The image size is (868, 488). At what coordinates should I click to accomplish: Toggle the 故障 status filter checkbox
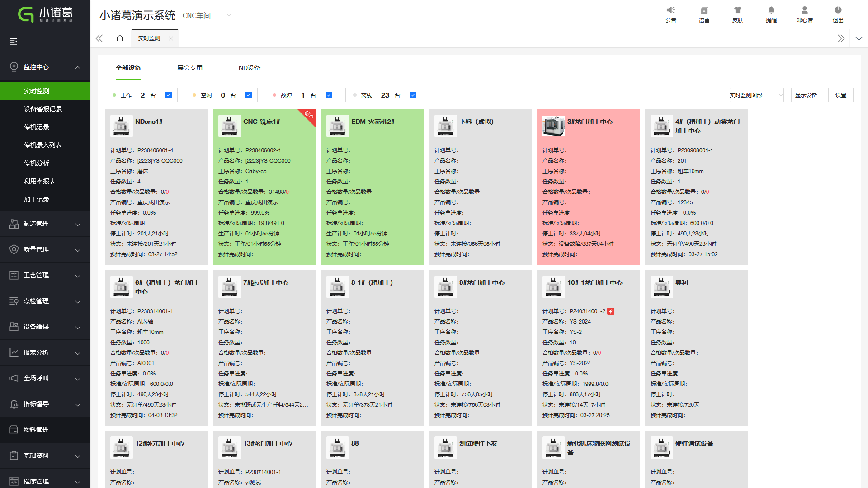(329, 95)
